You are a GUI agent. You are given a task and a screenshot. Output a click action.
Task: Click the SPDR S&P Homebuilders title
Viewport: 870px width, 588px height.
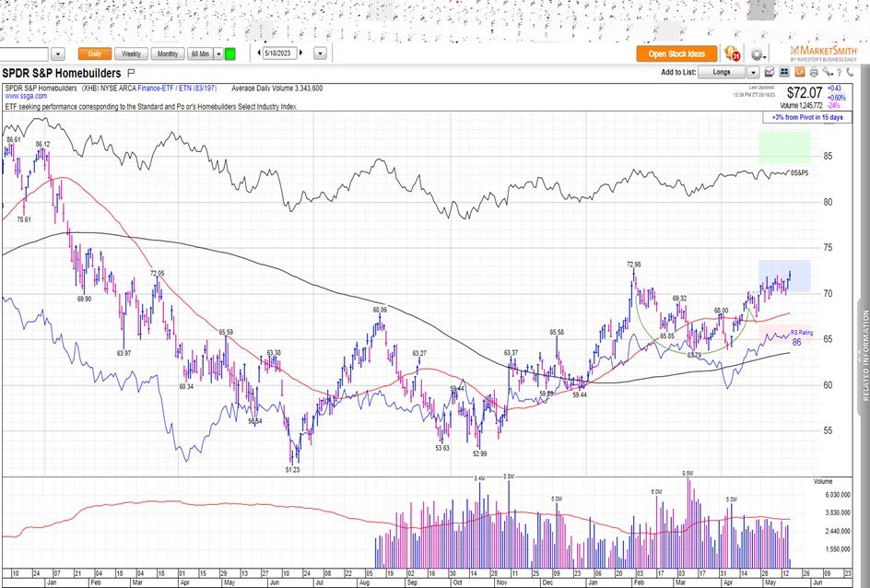(62, 73)
